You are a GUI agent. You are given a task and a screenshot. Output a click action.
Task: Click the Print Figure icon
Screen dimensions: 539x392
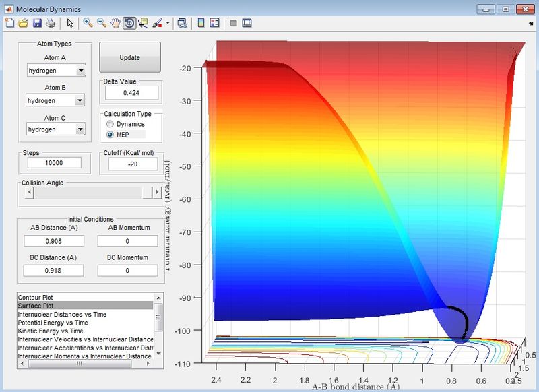pyautogui.click(x=50, y=23)
